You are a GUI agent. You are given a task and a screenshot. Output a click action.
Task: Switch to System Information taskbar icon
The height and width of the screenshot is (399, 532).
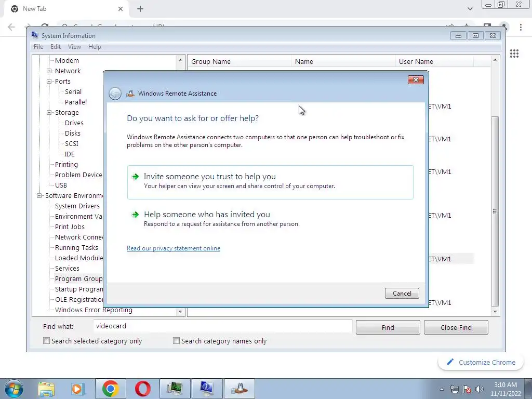[207, 389]
